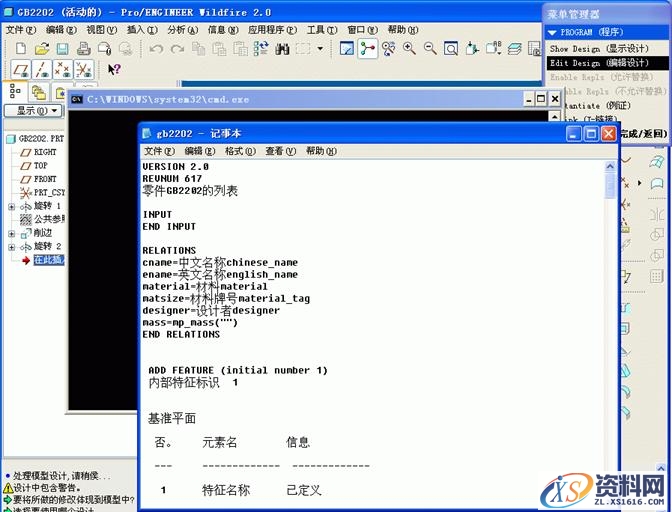Click the Undo arrow icon
672x512 pixels.
[155, 48]
